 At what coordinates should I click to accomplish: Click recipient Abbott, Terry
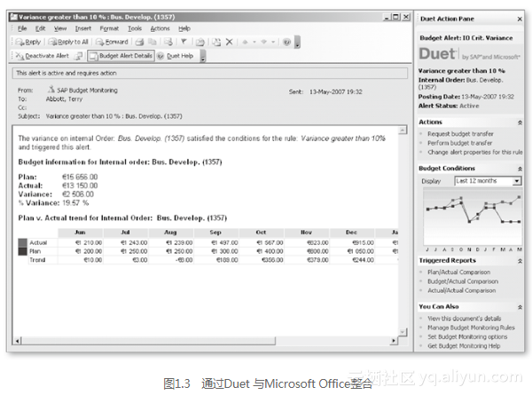[64, 99]
